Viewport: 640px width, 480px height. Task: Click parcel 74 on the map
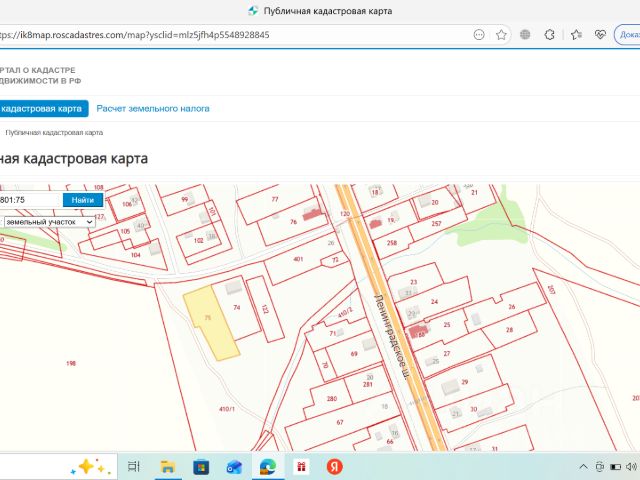click(x=237, y=307)
